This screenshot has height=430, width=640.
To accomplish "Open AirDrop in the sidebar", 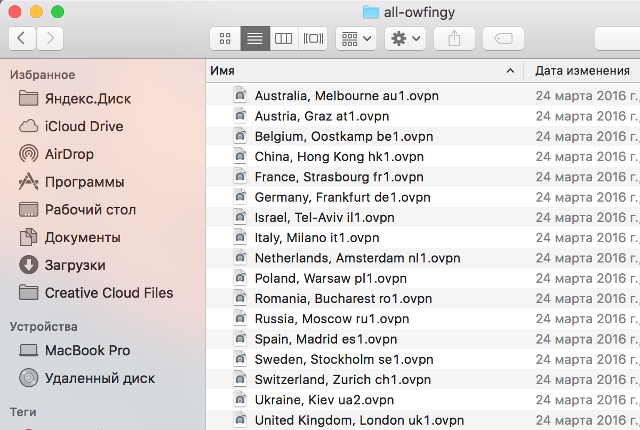I will click(69, 154).
